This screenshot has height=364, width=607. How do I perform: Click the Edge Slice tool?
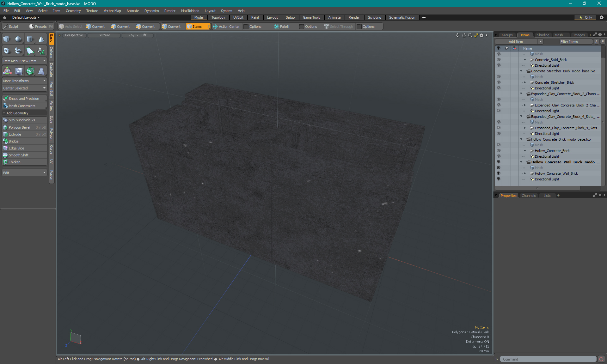pyautogui.click(x=24, y=148)
